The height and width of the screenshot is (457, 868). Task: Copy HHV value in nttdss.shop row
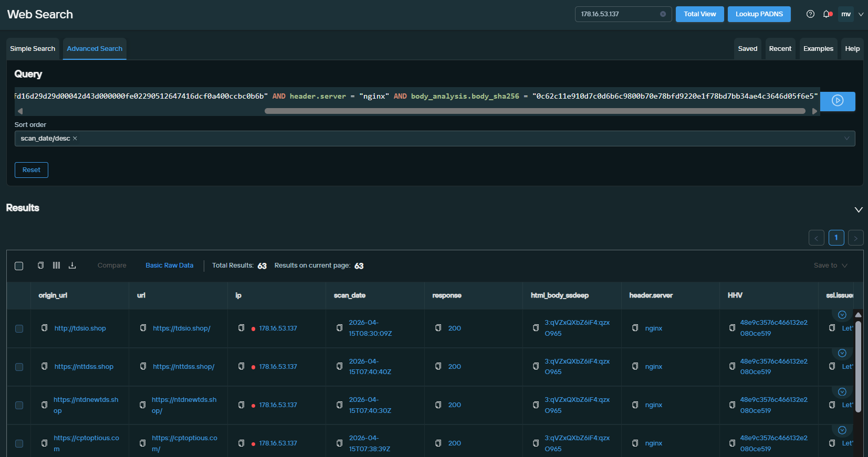pyautogui.click(x=732, y=366)
